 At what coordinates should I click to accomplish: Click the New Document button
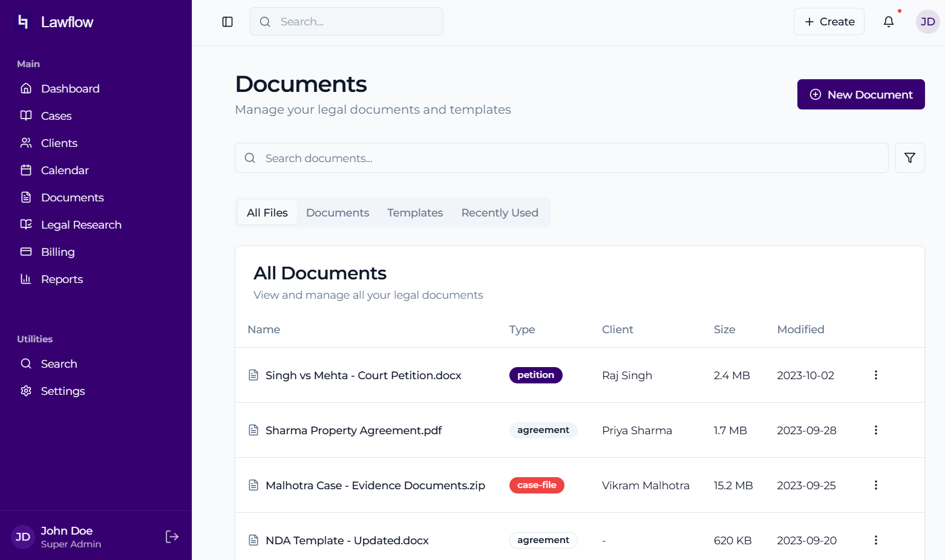(x=860, y=94)
